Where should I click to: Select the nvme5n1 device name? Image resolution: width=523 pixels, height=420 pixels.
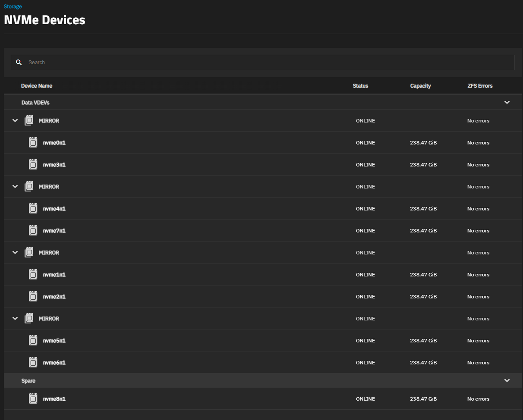[54, 341]
